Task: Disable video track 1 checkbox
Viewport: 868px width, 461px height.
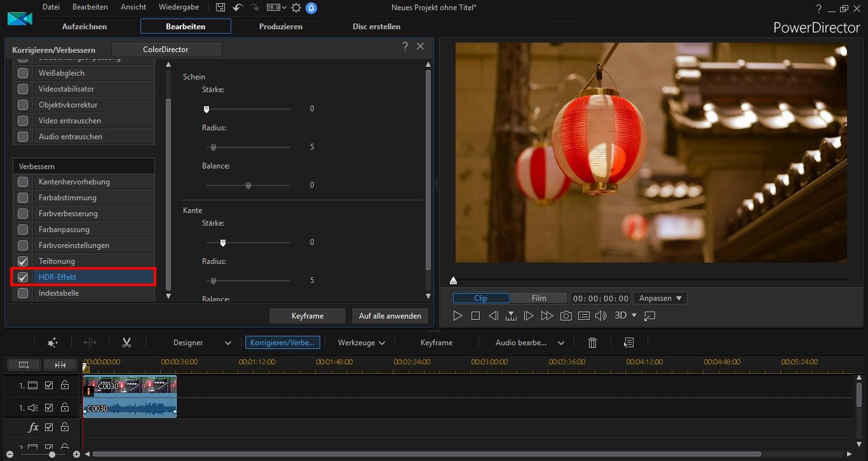Action: [49, 385]
